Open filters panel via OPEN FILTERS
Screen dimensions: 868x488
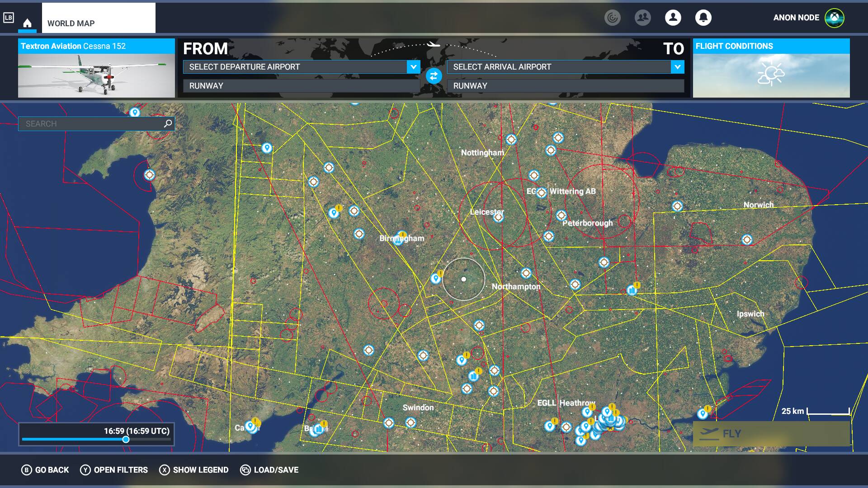114,469
